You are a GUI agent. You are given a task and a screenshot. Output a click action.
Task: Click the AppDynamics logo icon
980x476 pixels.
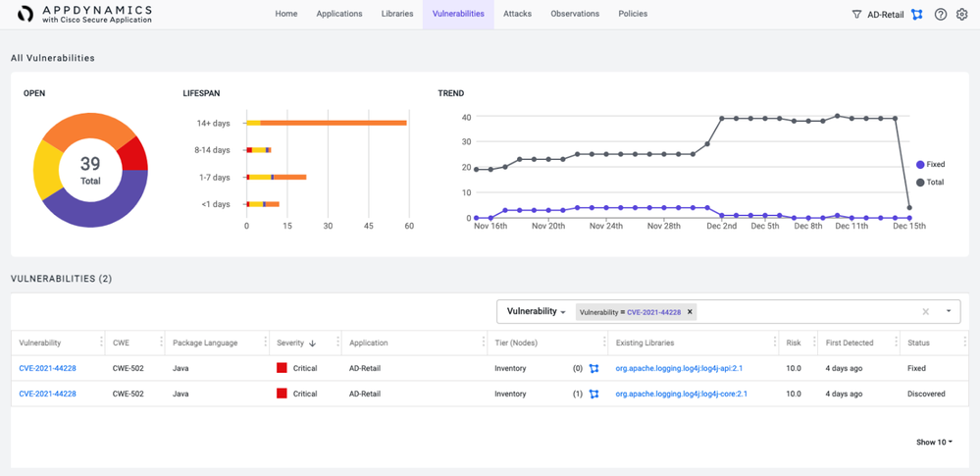coord(26,15)
